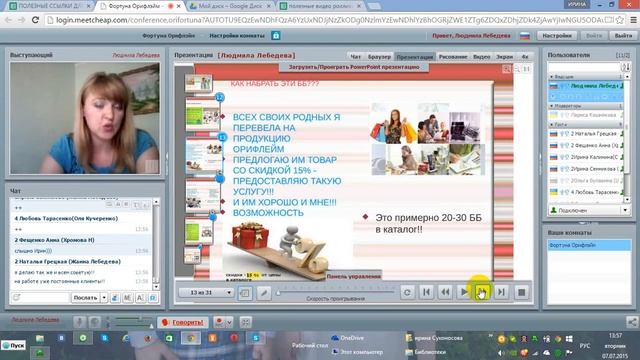This screenshot has width=640, height=360.
Task: Select the 4x layout tab
Action: (525, 57)
